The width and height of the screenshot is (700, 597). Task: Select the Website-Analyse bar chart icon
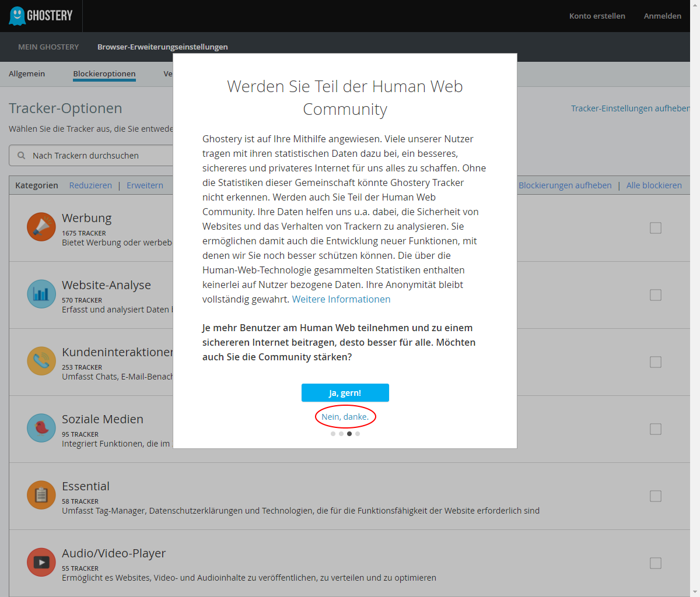point(41,294)
